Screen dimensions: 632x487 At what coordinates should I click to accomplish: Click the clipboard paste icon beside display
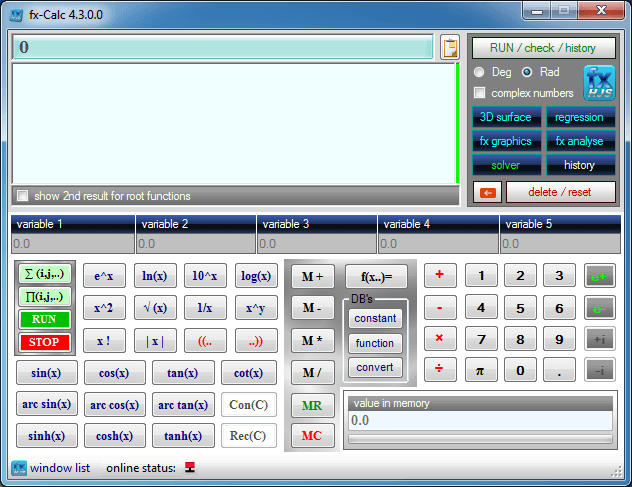(450, 48)
